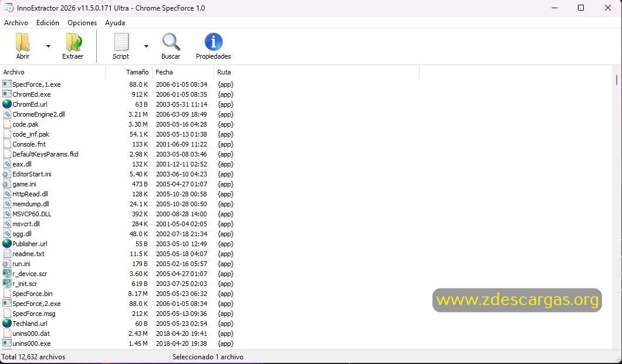Screen dimensions: 622x364
Task: Click the Techland.url globe icon
Action: coord(6,323)
